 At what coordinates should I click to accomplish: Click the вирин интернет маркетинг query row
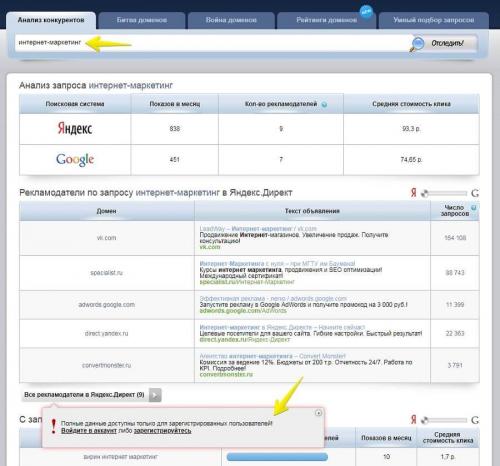121,457
